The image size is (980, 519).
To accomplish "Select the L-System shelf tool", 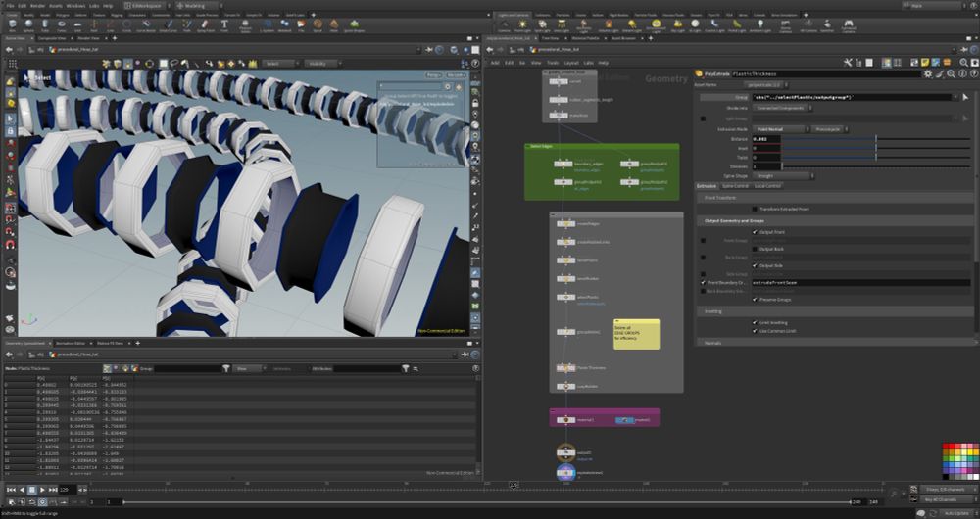I will click(x=267, y=25).
